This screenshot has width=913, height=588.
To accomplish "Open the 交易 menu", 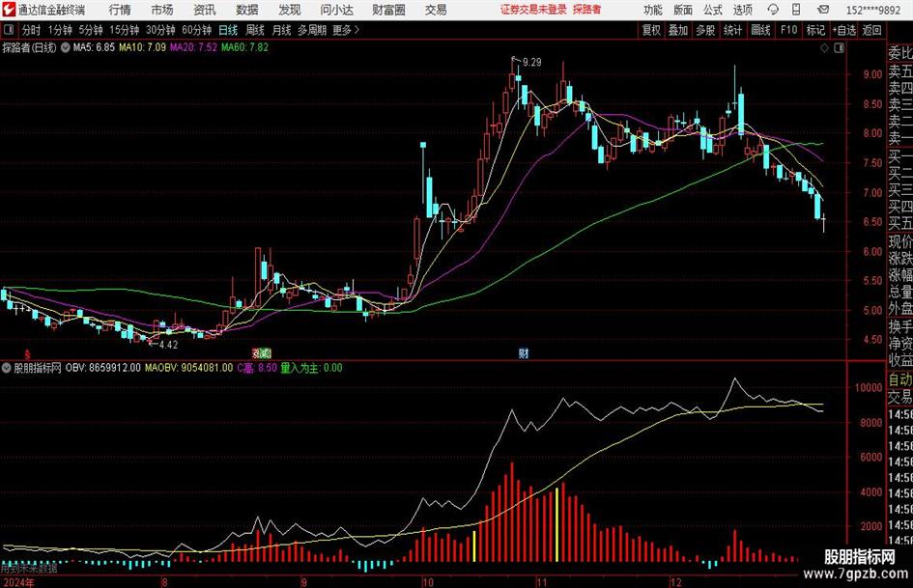I will click(x=436, y=10).
